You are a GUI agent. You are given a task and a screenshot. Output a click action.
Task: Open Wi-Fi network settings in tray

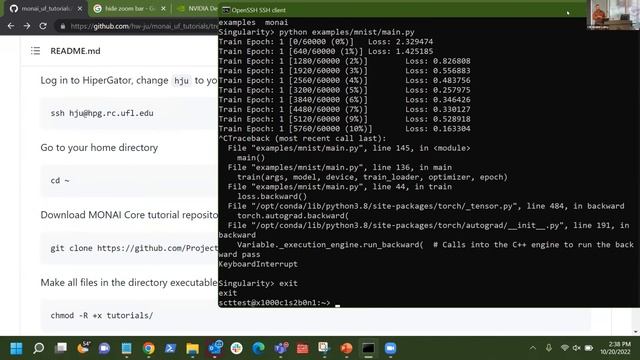564,348
